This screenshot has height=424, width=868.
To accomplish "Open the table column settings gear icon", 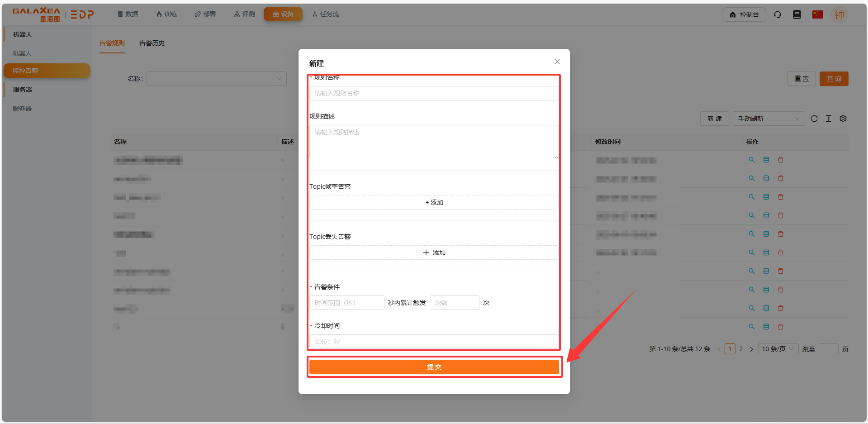I will coord(843,119).
